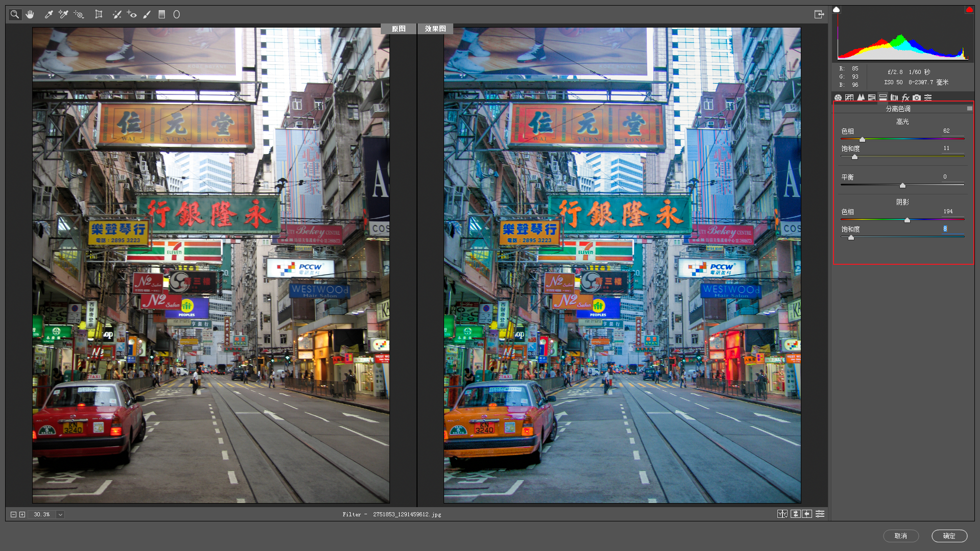Click the edited result image preview
The height and width of the screenshot is (551, 980).
pyautogui.click(x=622, y=265)
